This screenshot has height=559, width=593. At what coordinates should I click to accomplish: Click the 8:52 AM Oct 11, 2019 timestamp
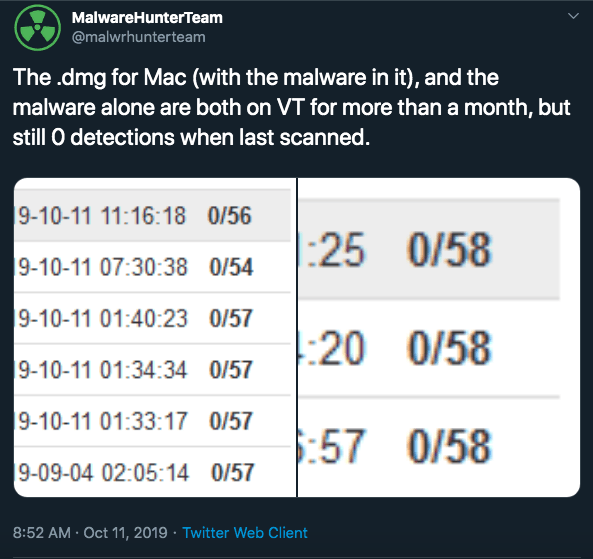pyautogui.click(x=90, y=533)
